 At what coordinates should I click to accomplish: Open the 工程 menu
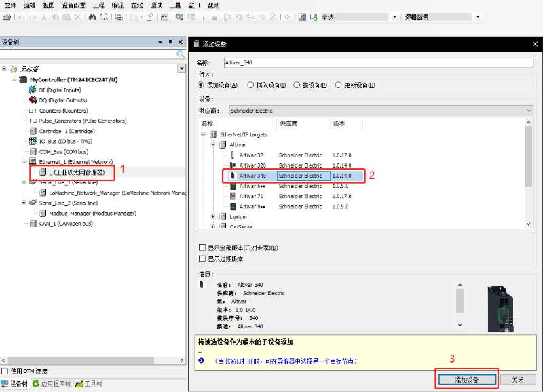(x=98, y=5)
